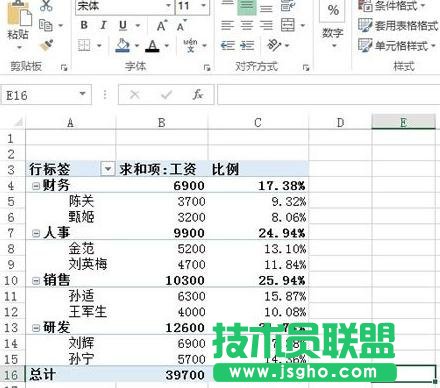Click the Copy icon
Viewport: 440px width, 388px height.
click(x=46, y=25)
